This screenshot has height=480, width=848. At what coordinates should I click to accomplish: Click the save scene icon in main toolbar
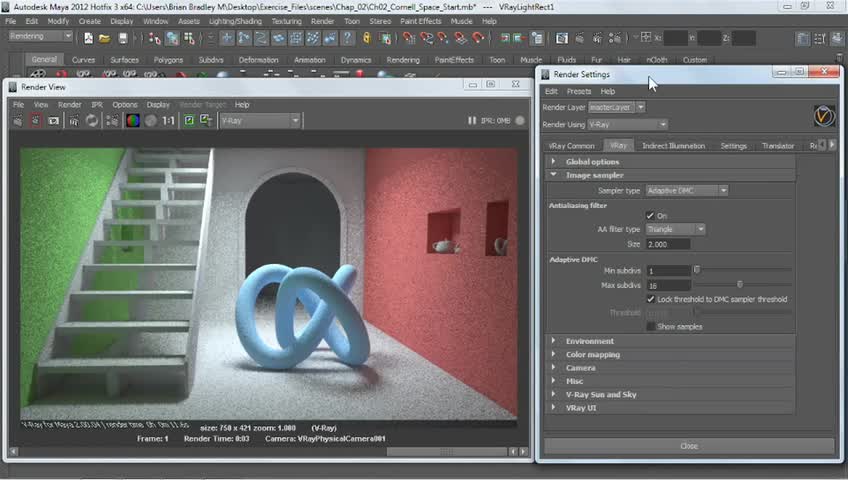click(123, 38)
